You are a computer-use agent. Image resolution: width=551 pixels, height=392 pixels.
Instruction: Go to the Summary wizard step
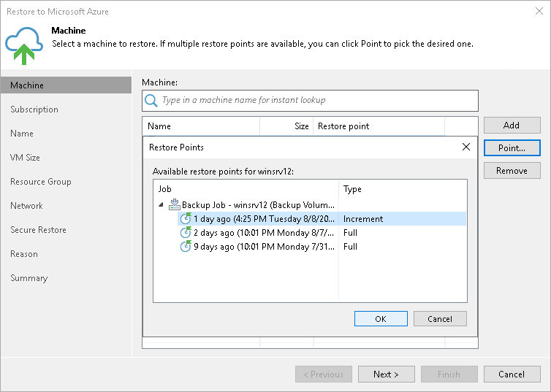pos(28,278)
